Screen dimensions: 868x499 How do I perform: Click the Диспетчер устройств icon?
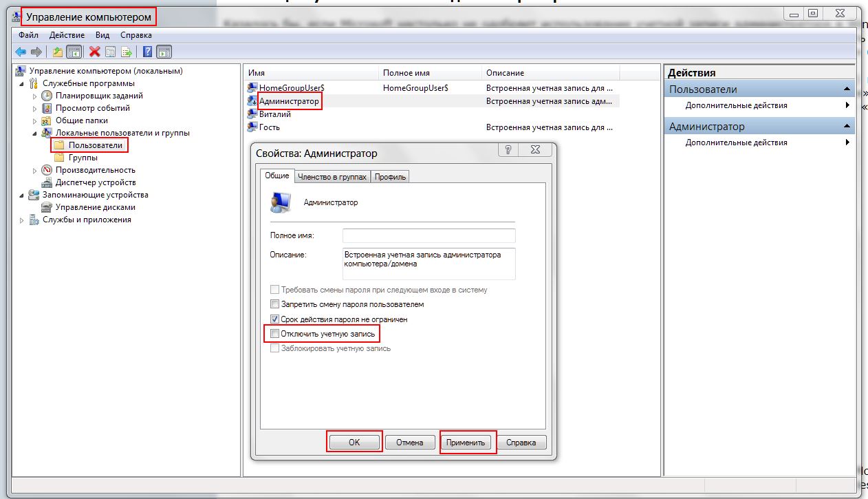(47, 182)
